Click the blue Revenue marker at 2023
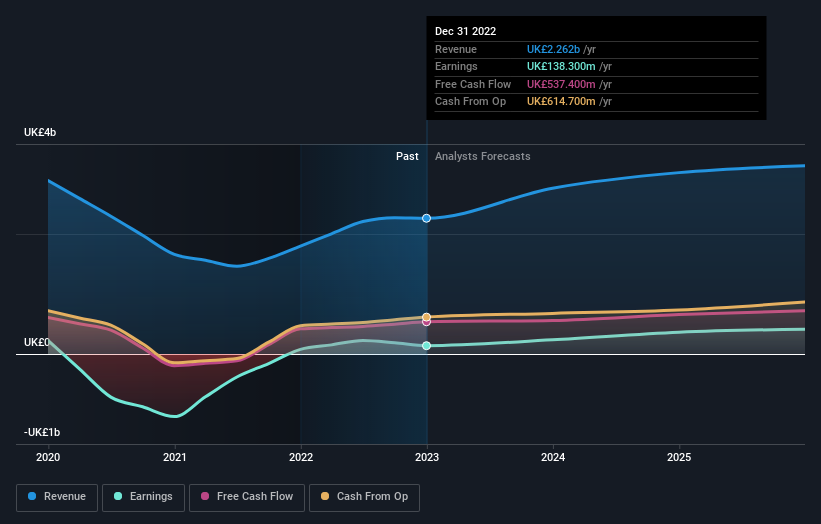Screen dimensions: 821x524 [x=427, y=218]
